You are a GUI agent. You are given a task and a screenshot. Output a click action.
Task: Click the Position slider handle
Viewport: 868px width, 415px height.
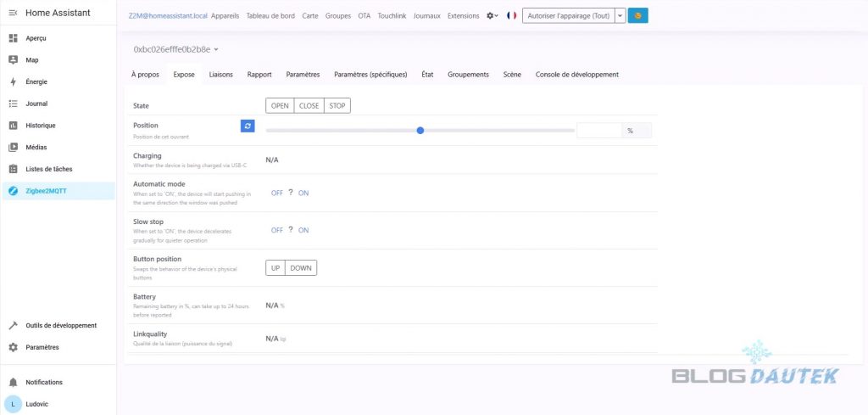coord(420,130)
